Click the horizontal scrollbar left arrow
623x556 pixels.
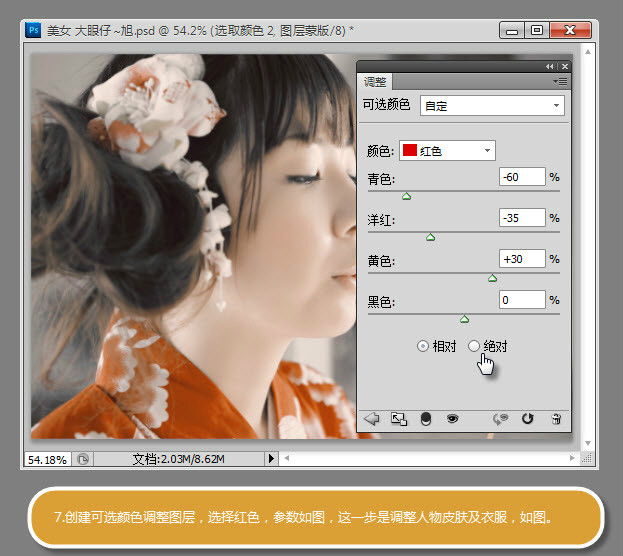coord(287,458)
